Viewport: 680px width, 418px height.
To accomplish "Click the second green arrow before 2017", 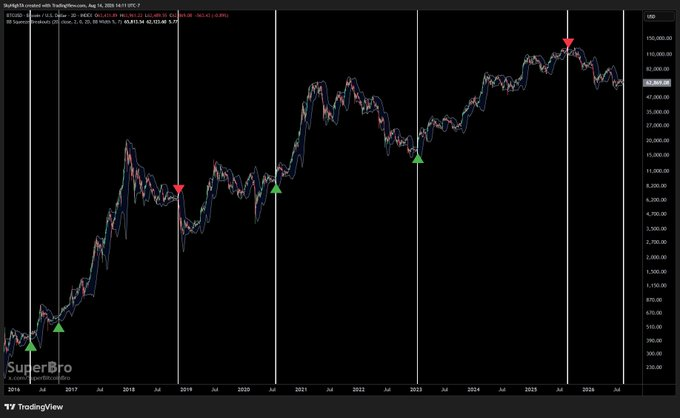I will (x=59, y=327).
